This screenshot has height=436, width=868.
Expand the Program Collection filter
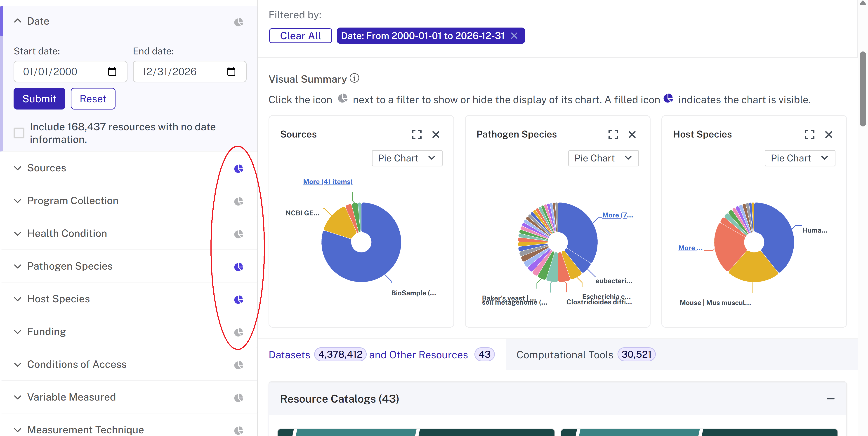coord(18,201)
